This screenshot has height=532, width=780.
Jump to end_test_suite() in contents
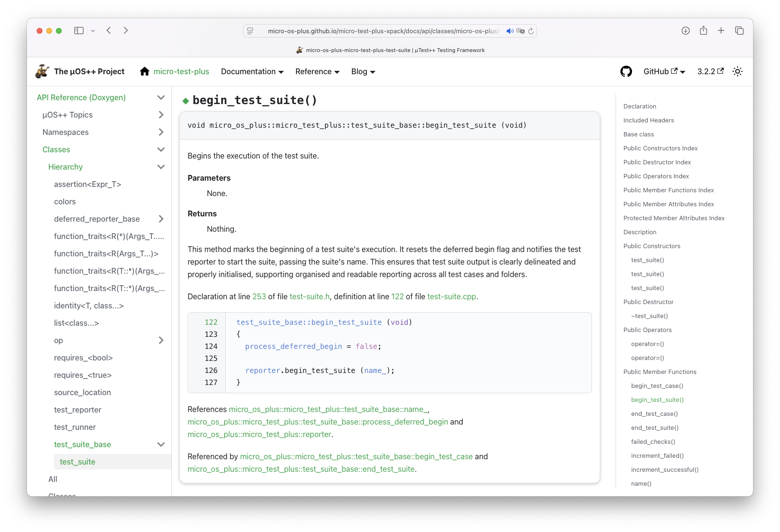655,428
